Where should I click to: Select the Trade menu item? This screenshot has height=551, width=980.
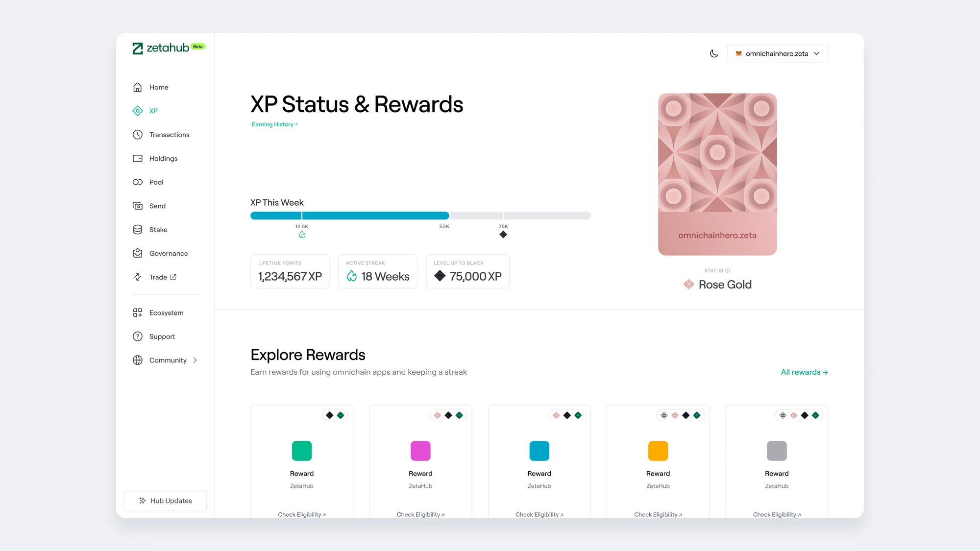coord(164,277)
